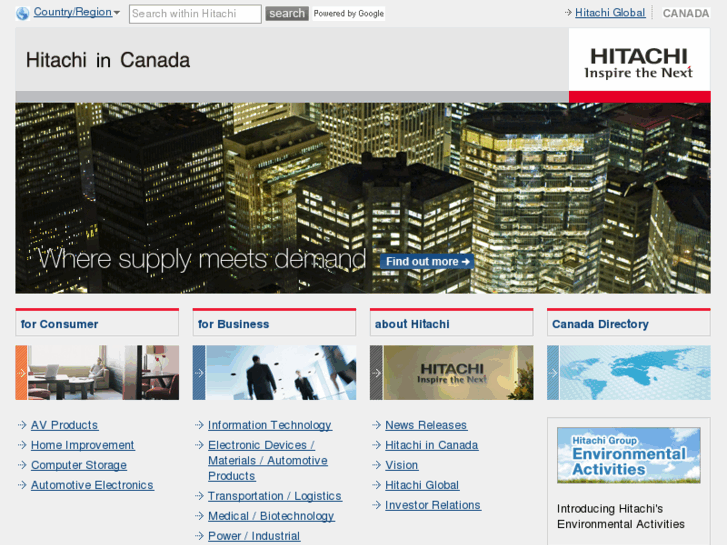727x545 pixels.
Task: Click the Find out more banner button
Action: tap(427, 262)
